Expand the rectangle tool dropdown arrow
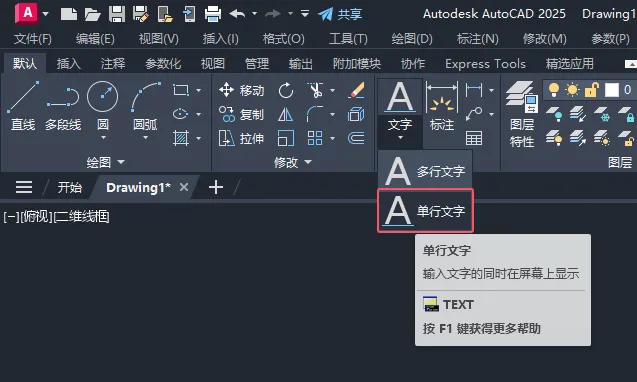The image size is (637, 382). (198, 90)
